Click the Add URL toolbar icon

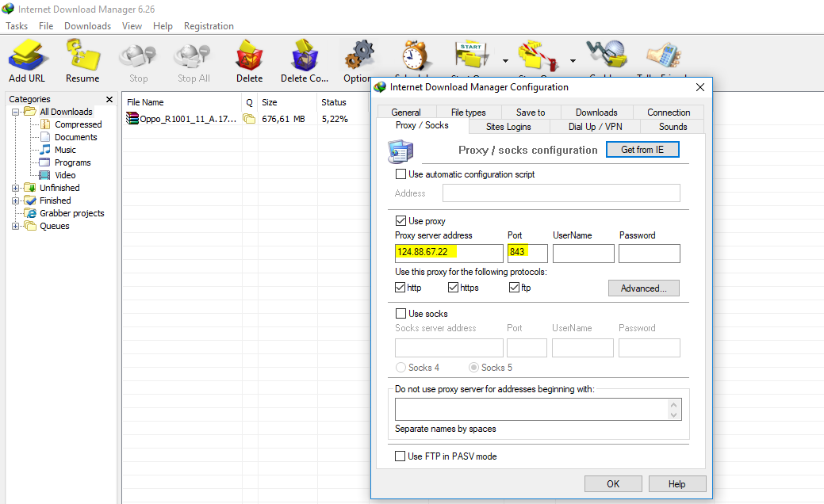pyautogui.click(x=28, y=55)
